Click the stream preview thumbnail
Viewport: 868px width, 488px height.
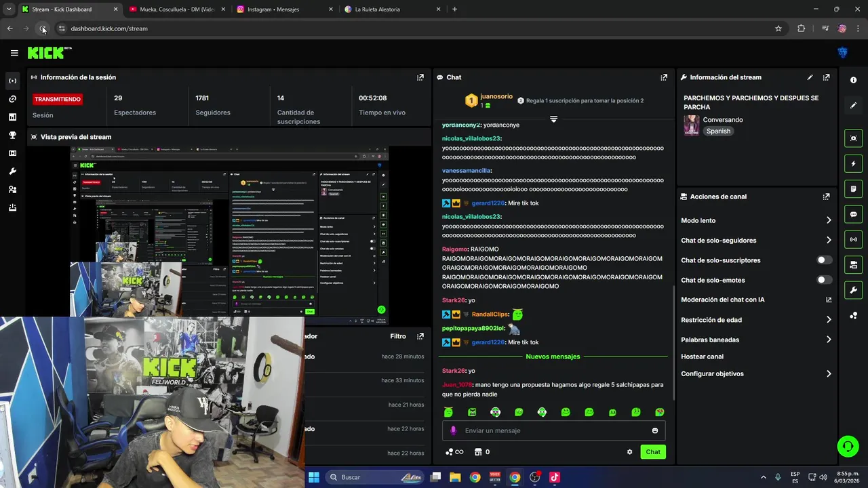[229, 234]
